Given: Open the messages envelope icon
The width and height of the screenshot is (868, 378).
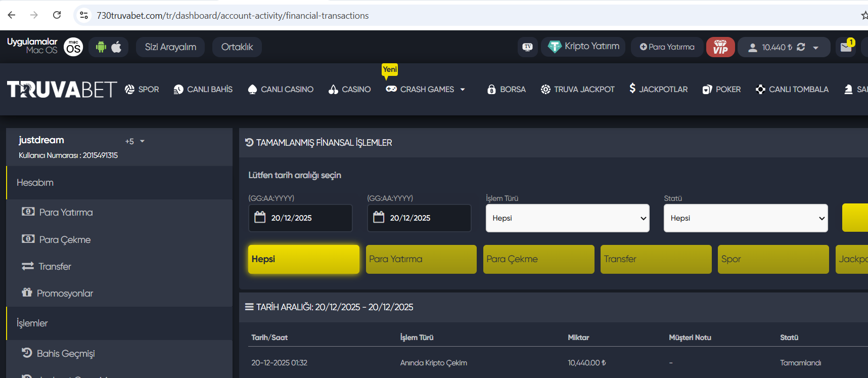Looking at the screenshot, I should click(846, 47).
